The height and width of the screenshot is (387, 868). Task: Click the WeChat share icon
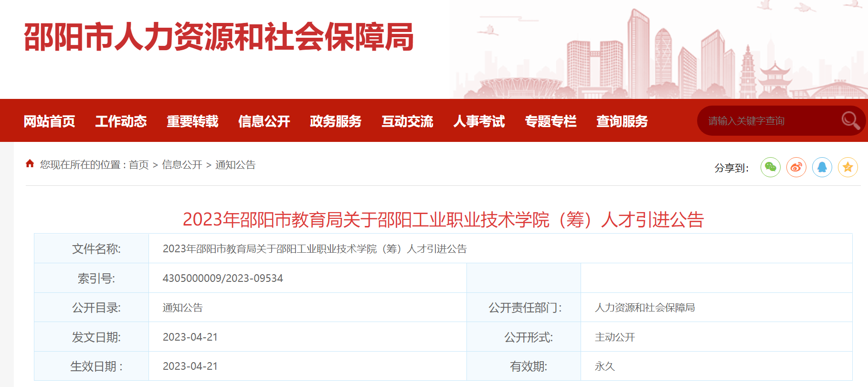click(770, 167)
